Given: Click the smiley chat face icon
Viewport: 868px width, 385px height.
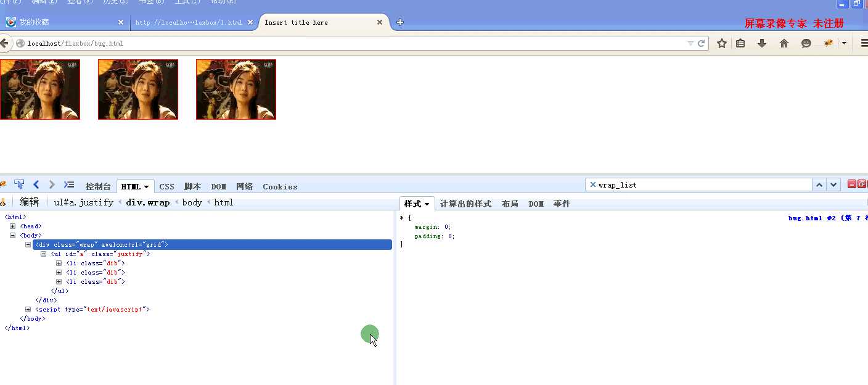Looking at the screenshot, I should (x=806, y=43).
